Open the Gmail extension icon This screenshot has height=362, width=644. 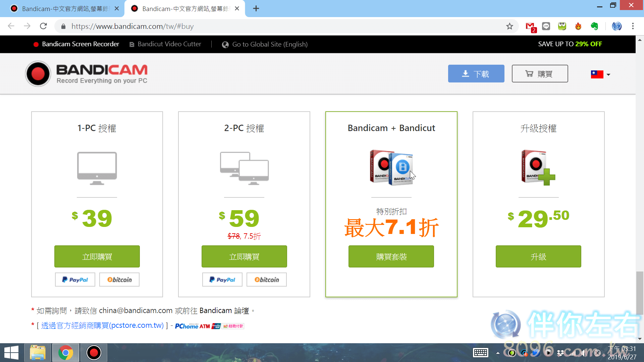[x=531, y=26]
